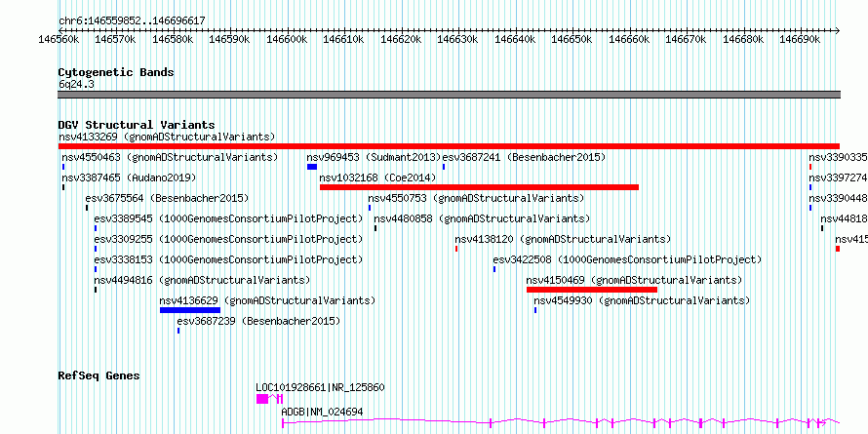868x434 pixels.
Task: Click the 146600k ruler tick label
Action: pos(287,39)
